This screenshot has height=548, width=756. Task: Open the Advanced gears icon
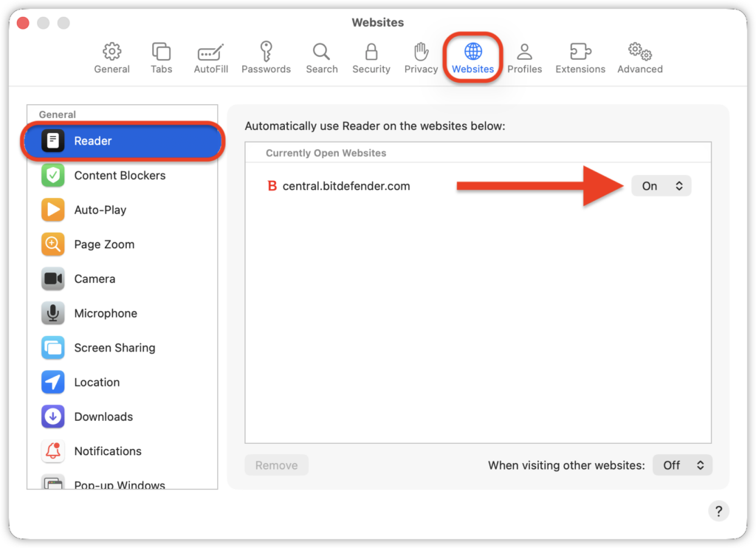coord(640,51)
